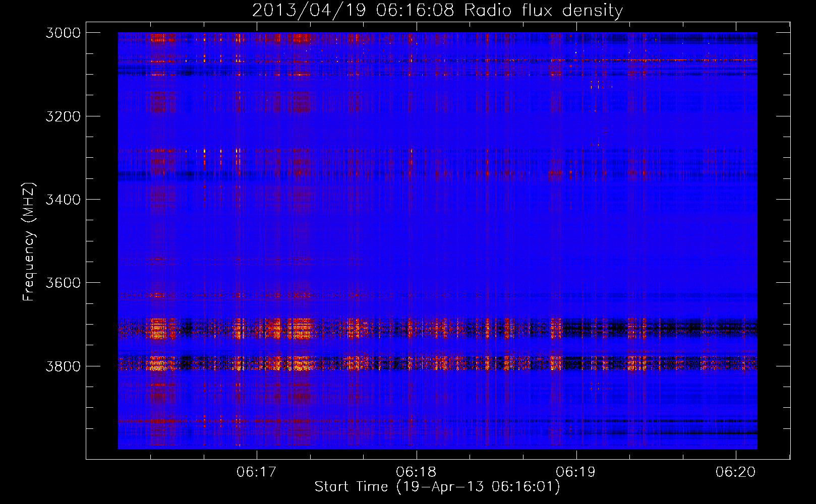This screenshot has height=504, width=816.
Task: Select the 3200 frequency axis label
Action: [63, 116]
